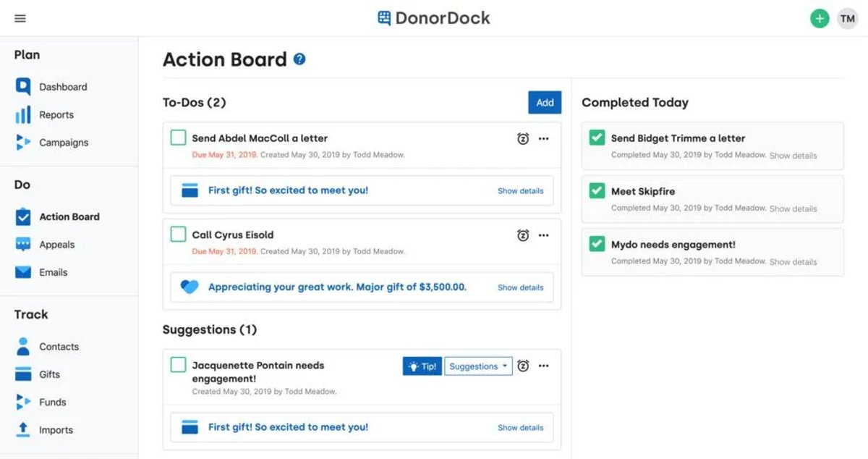
Task: Uncheck Send Bidget Trimme a letter
Action: tap(597, 138)
